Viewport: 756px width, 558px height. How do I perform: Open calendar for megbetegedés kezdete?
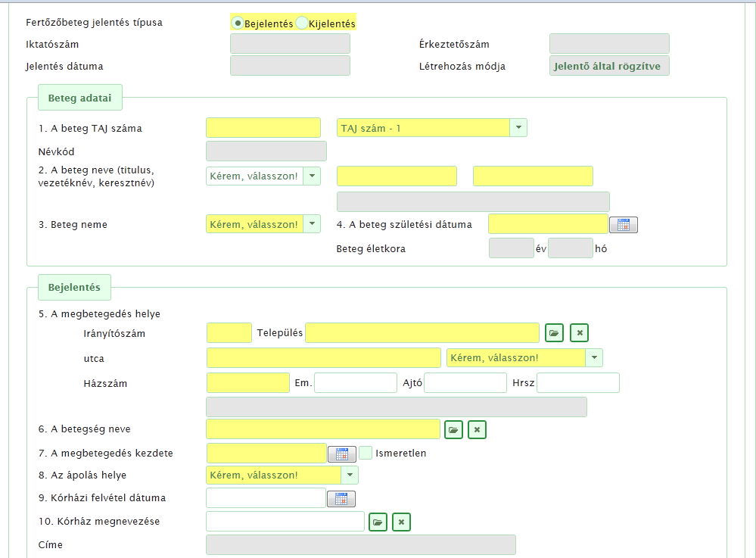pos(342,454)
